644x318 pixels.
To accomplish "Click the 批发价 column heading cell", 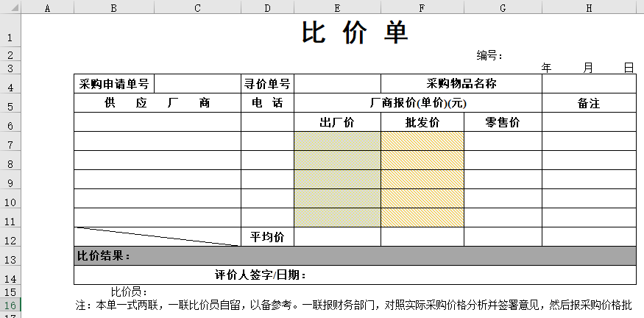I will (x=422, y=122).
